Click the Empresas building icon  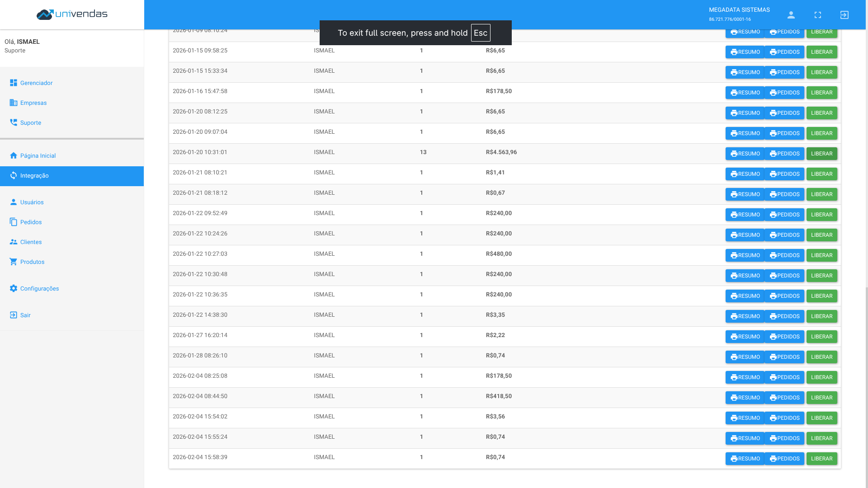(14, 103)
